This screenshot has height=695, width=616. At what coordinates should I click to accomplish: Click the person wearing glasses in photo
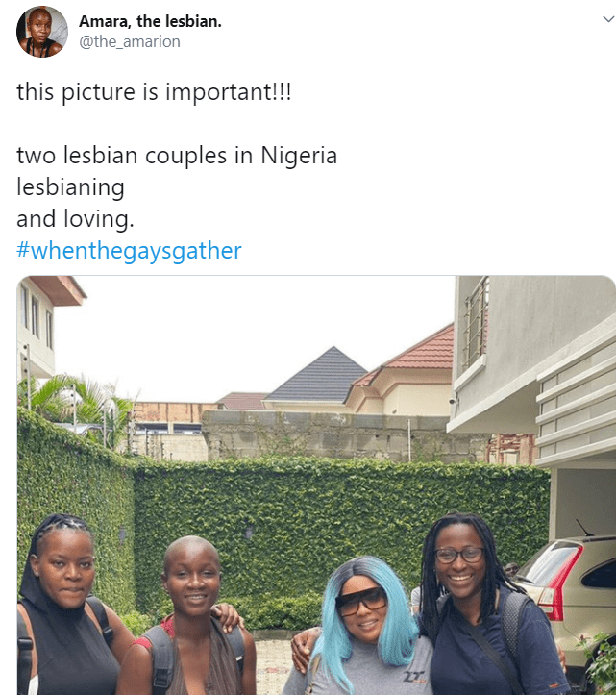[485, 605]
